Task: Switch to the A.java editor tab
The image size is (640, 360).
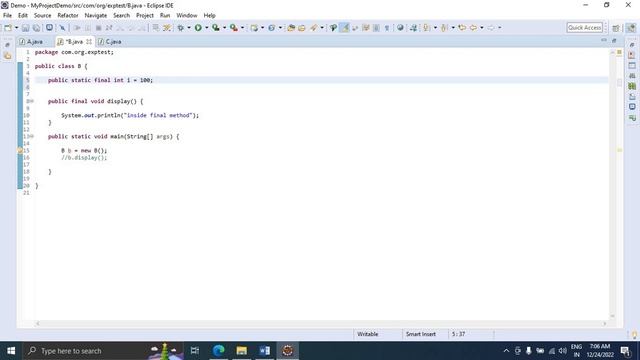Action: click(x=31, y=42)
